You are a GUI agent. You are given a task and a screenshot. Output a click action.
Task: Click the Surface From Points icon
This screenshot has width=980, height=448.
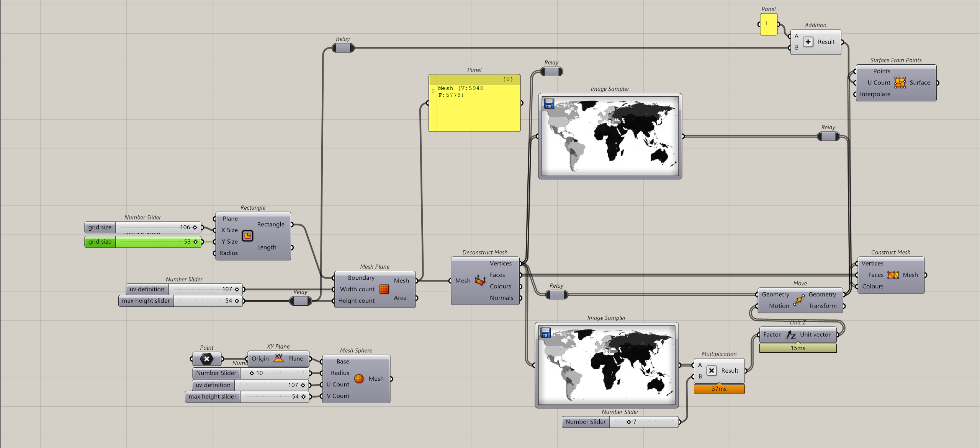[900, 83]
